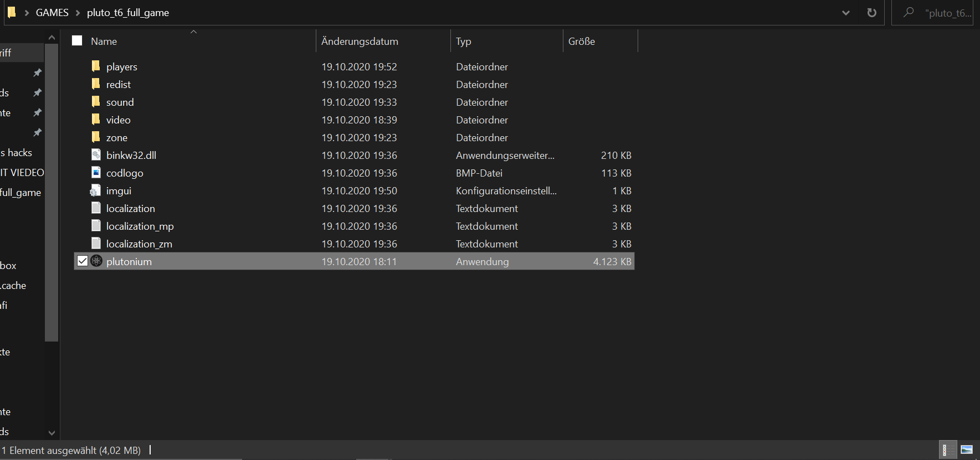This screenshot has width=980, height=460.
Task: Select the codlogo file name
Action: click(125, 173)
